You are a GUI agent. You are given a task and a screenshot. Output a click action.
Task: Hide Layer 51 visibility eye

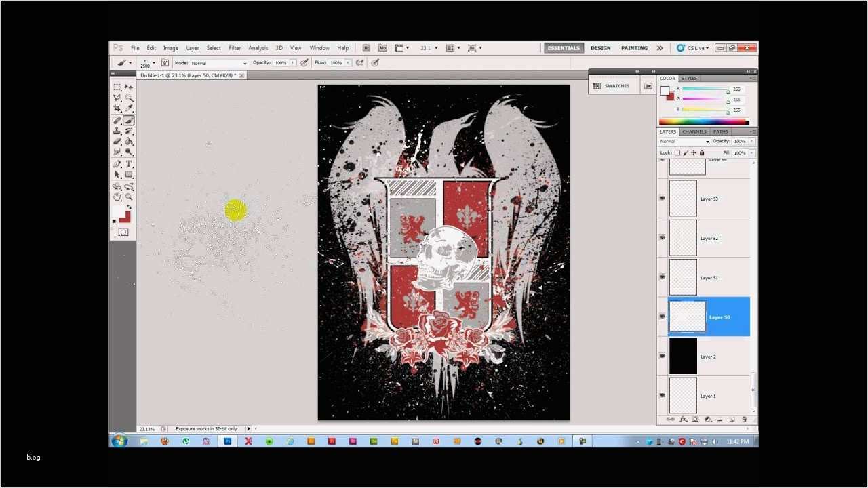coord(662,277)
